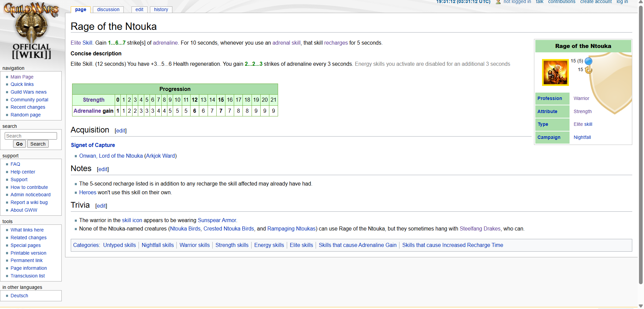
Task: Open the edit tab
Action: point(140,9)
